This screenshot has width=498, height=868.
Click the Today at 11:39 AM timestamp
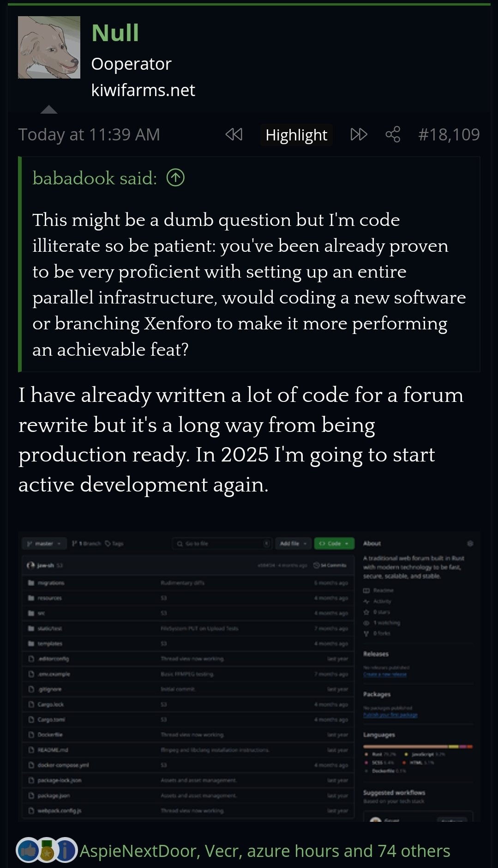pos(89,134)
